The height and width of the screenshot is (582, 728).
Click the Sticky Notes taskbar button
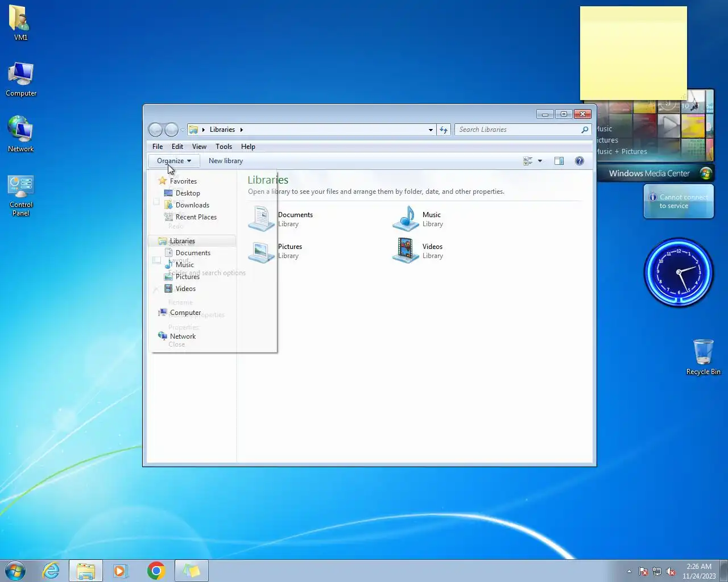coord(192,571)
